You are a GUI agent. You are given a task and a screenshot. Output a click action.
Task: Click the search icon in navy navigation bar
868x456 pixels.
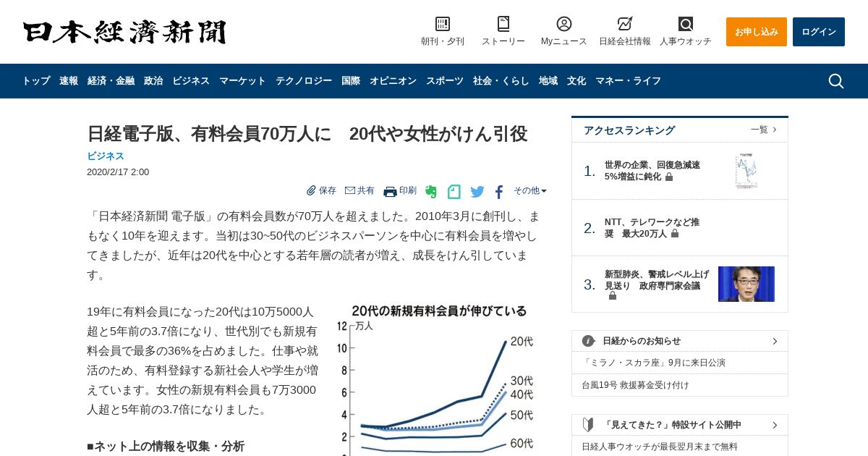point(836,81)
